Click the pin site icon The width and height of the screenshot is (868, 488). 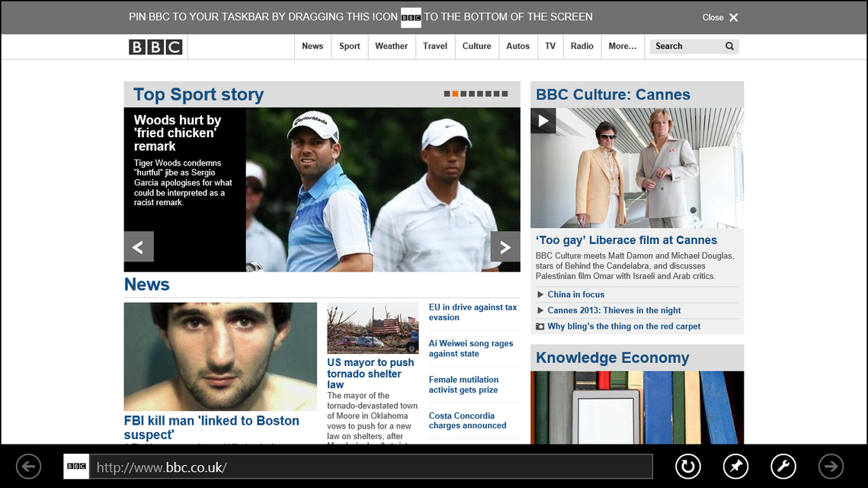tap(735, 467)
